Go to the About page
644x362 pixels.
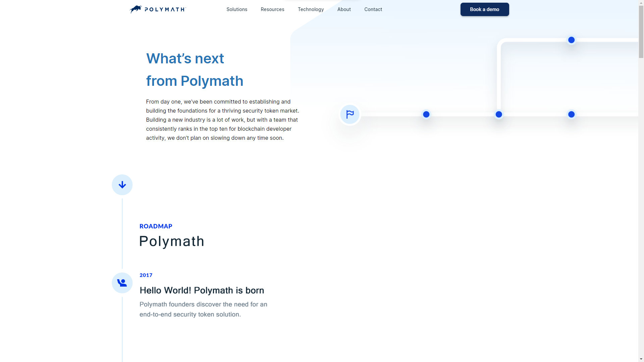coord(344,9)
